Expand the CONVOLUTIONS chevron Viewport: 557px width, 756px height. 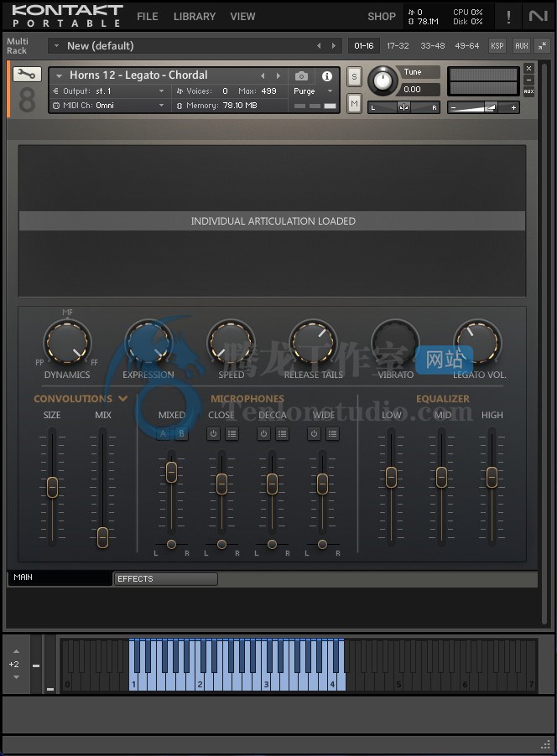123,398
